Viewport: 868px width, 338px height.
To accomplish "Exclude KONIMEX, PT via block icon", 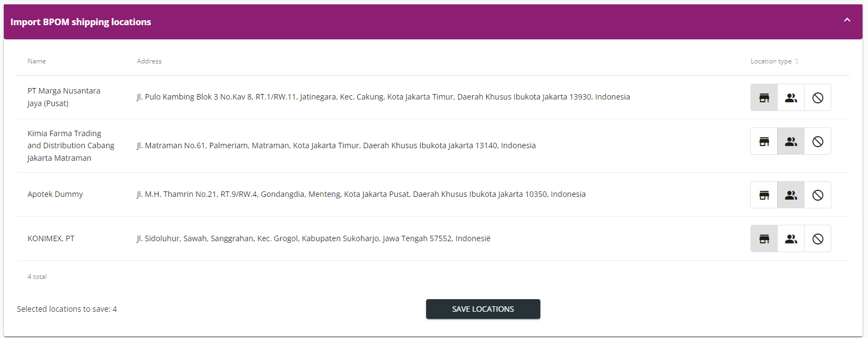I will 818,238.
